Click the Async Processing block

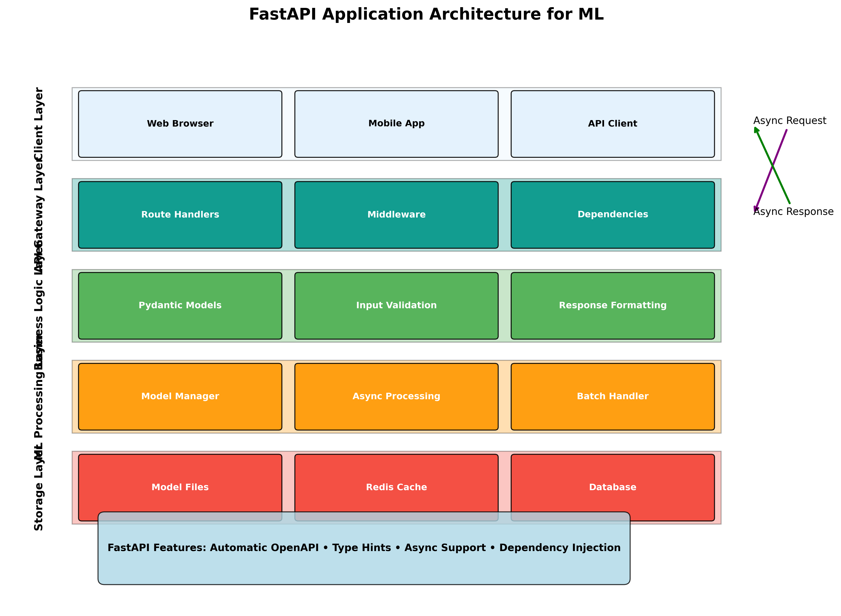[x=396, y=397]
